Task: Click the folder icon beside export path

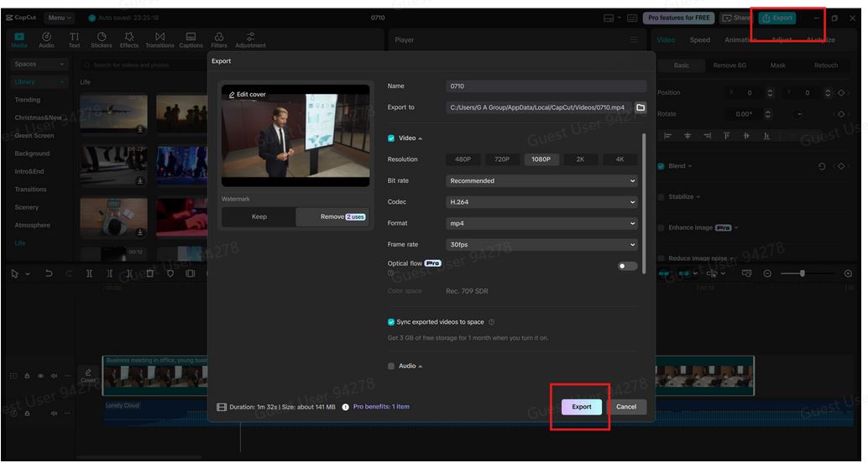Action: (x=641, y=108)
